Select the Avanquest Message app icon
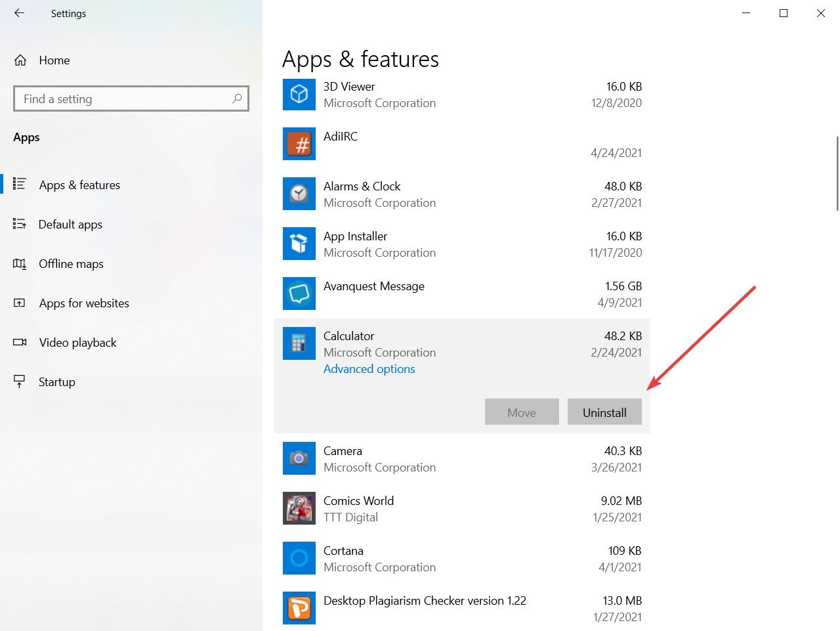The width and height of the screenshot is (840, 631). 299,294
